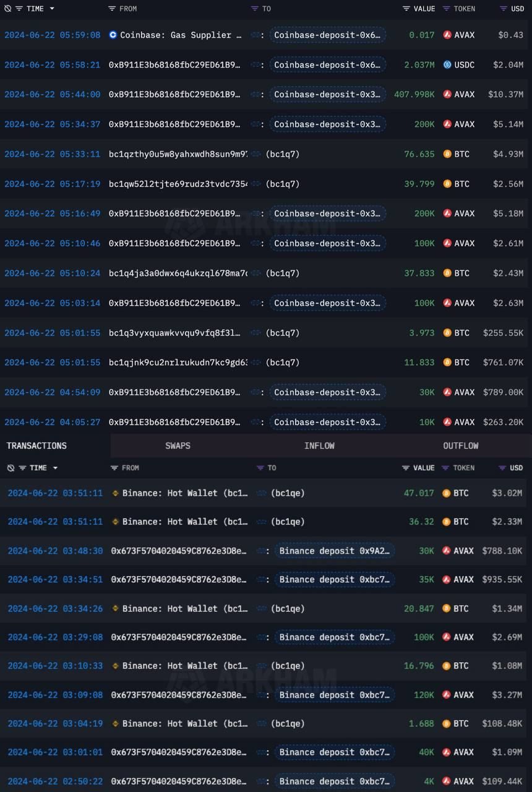Image resolution: width=532 pixels, height=792 pixels.
Task: Open the (bc1qe) recipient in 1.688 BTC row
Action: [x=288, y=723]
